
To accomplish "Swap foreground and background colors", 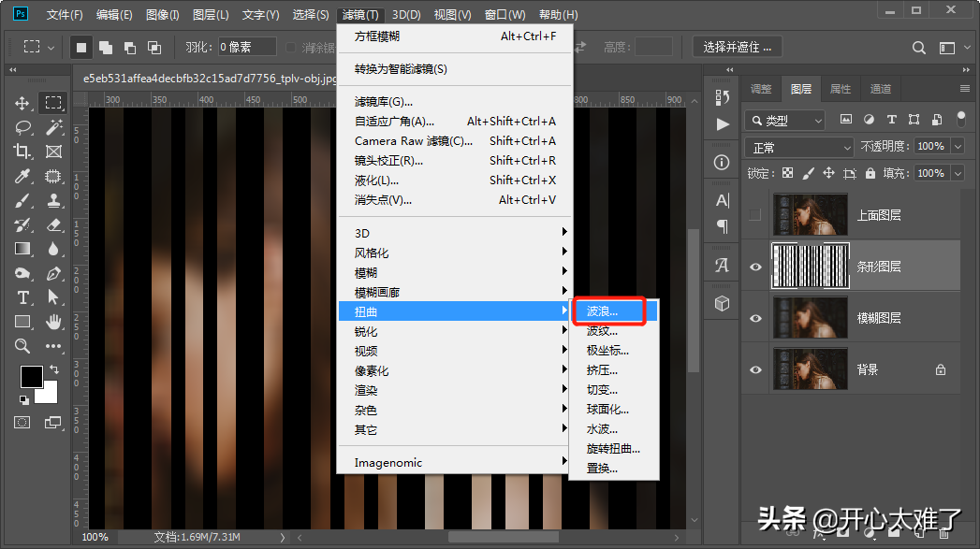I will coord(54,369).
